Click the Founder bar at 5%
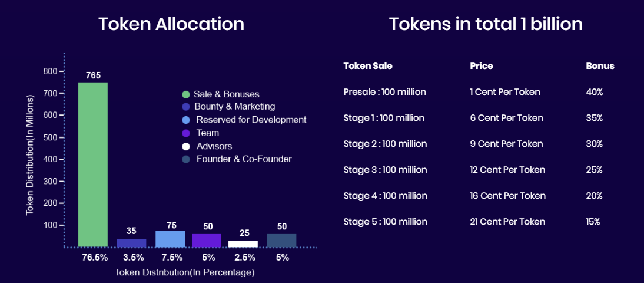 tap(282, 241)
